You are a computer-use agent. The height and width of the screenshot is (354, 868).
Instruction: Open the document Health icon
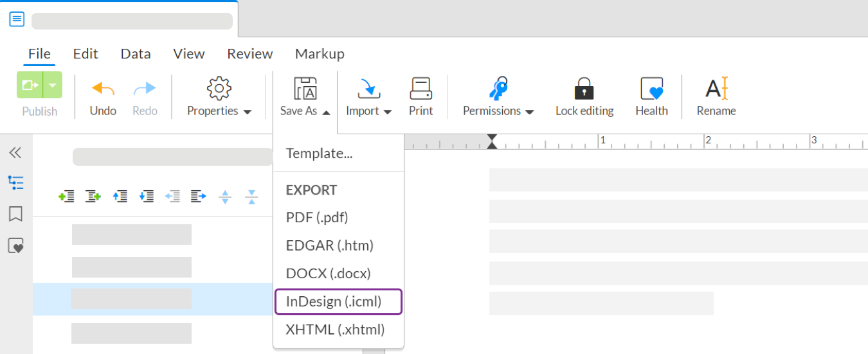click(651, 89)
